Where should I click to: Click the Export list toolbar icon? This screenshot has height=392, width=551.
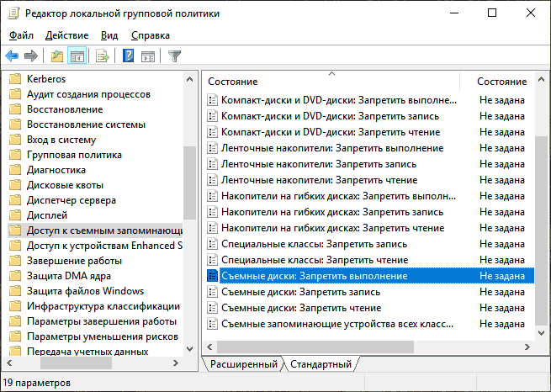click(103, 56)
